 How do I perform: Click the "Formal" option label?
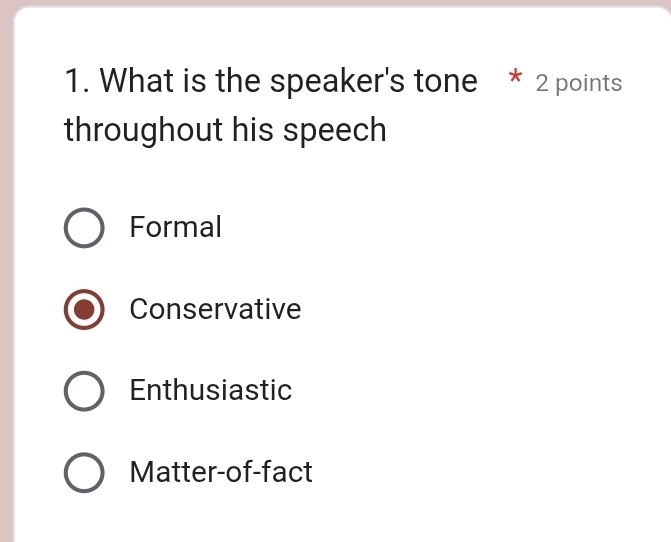pyautogui.click(x=176, y=228)
